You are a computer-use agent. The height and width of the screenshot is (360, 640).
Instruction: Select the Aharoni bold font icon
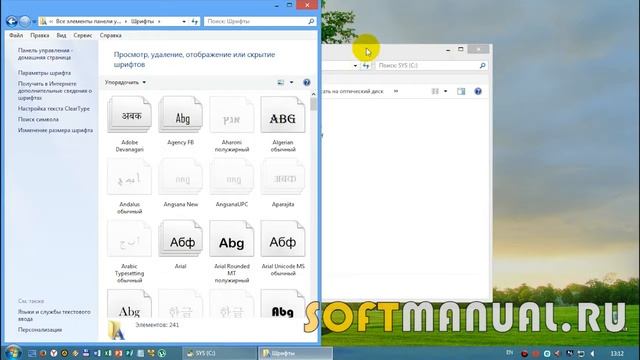[232, 115]
